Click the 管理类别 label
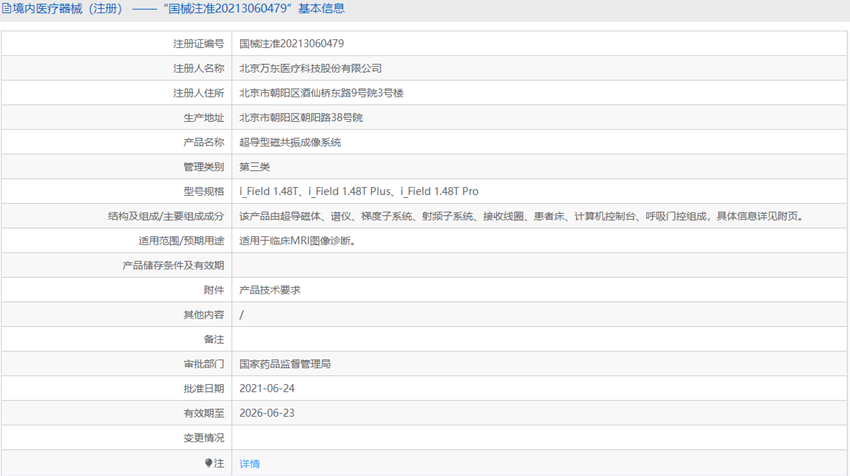Viewport: 850px width, 476px height. [x=204, y=167]
